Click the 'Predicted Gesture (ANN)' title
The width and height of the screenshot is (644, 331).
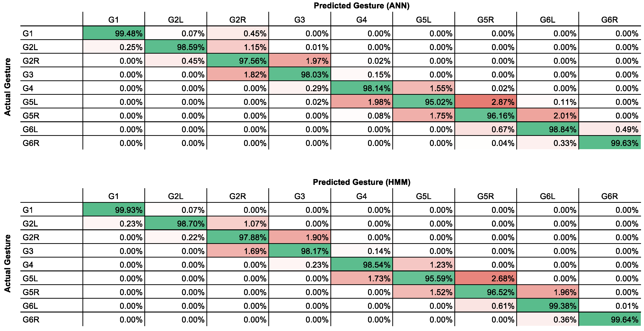361,6
